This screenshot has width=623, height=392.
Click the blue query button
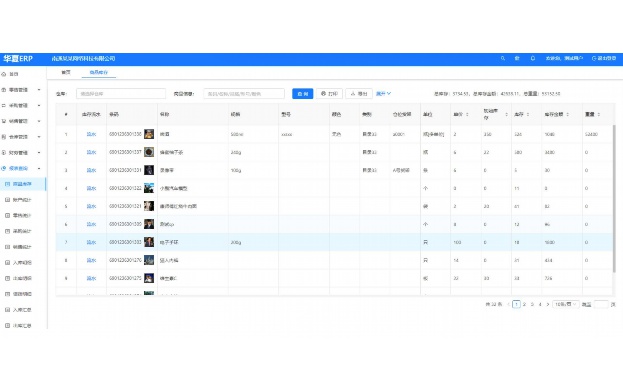click(303, 94)
